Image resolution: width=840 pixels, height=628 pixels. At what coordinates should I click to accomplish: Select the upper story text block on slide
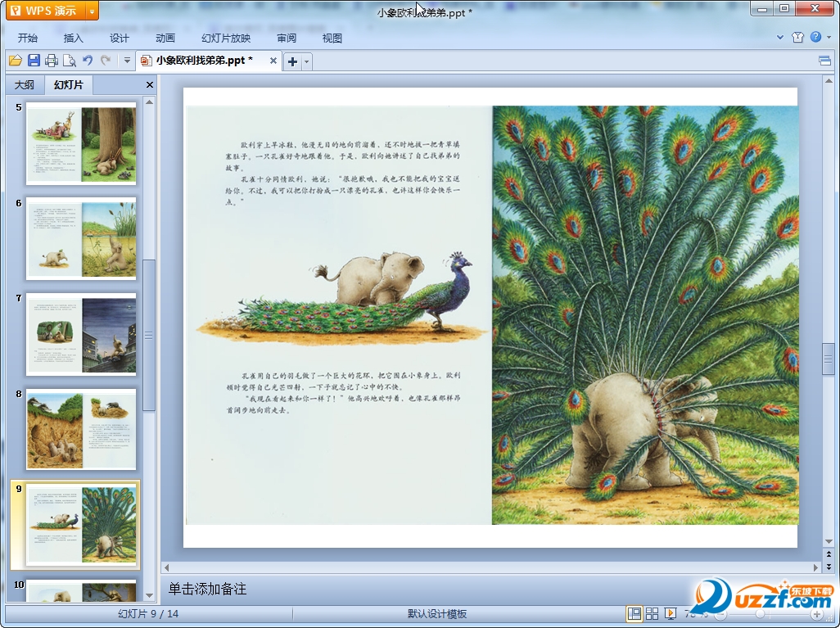click(342, 173)
